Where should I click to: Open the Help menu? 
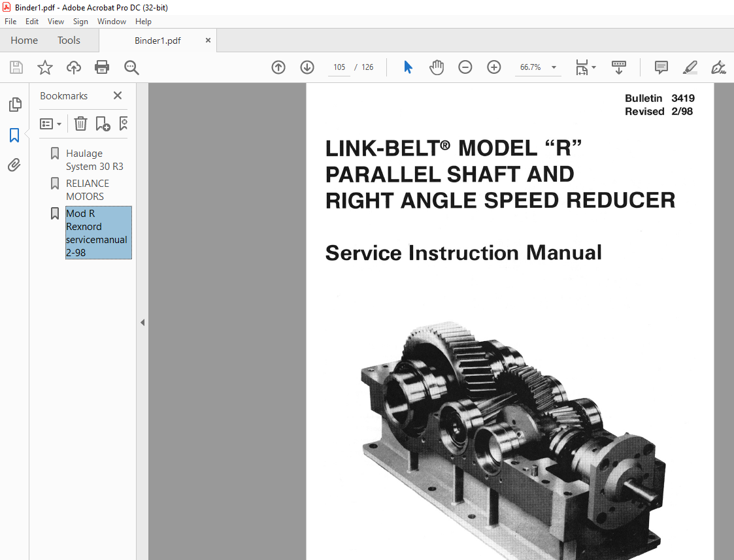[143, 22]
